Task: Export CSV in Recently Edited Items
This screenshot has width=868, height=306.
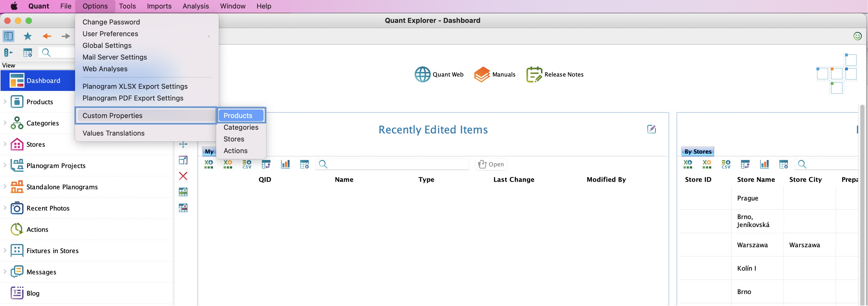Action: tap(247, 164)
